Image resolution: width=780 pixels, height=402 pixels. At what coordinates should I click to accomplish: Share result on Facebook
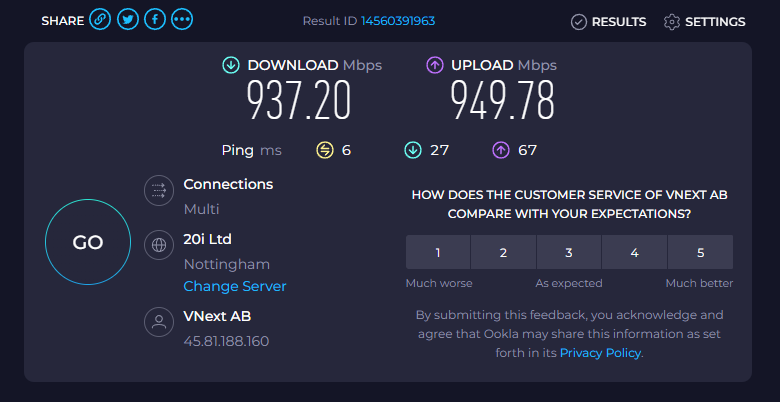click(155, 20)
